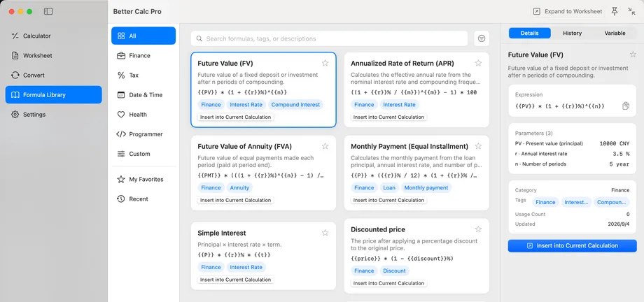Switch to the History tab
Viewport: 644px width, 302px height.
click(x=572, y=34)
